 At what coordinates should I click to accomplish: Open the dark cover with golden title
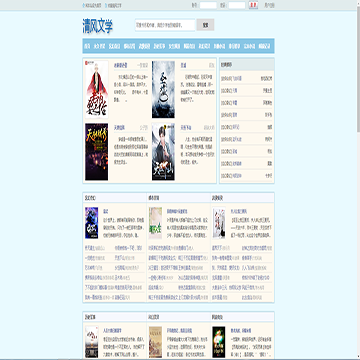click(97, 152)
